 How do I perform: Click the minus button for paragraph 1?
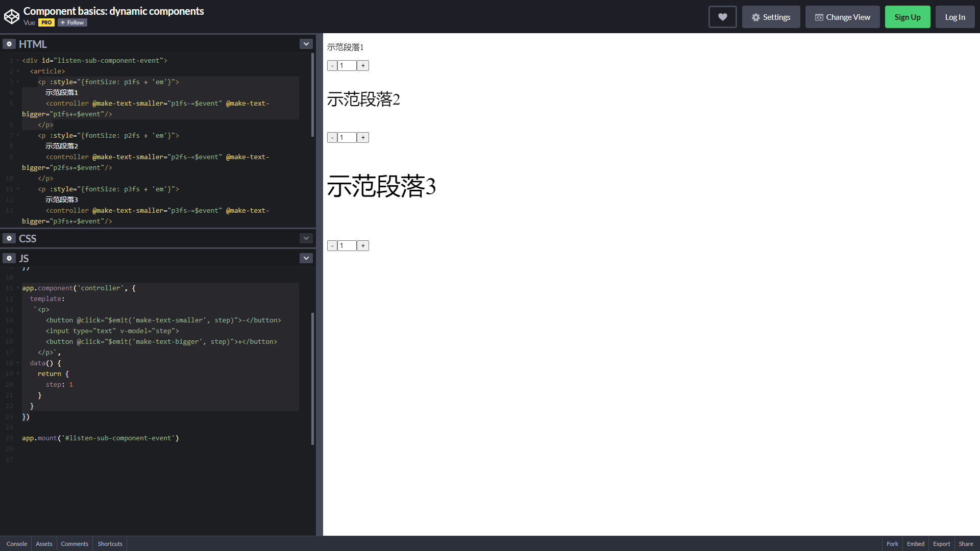(332, 65)
